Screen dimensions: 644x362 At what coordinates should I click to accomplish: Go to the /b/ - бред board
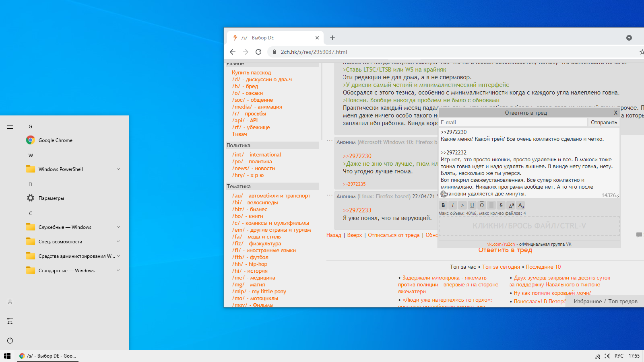click(x=245, y=86)
